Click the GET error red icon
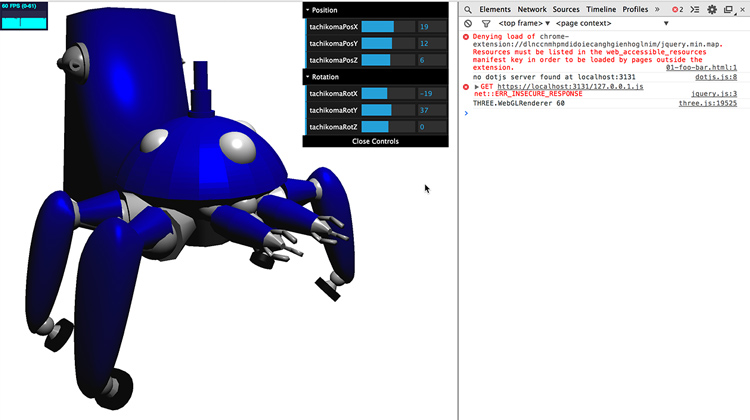 (466, 87)
